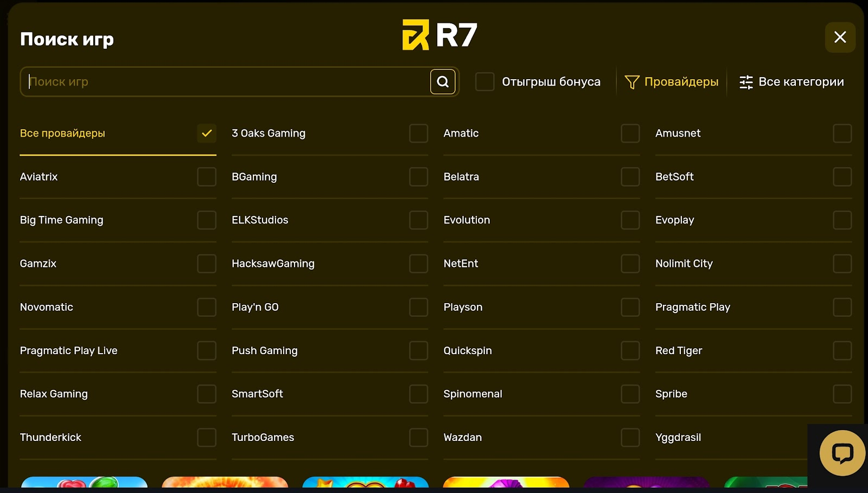Open the live chat bubble icon
This screenshot has width=868, height=493.
[x=843, y=453]
